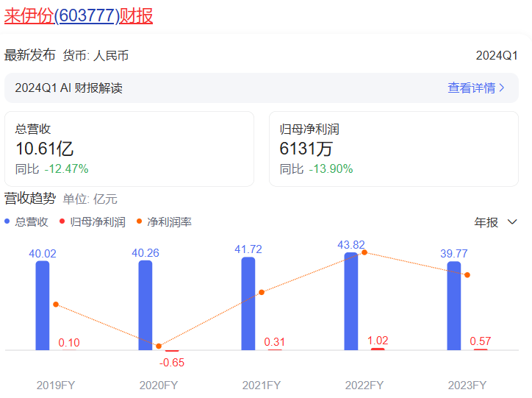Select the 总营收 10.61亿 card
The image size is (532, 398).
(129, 149)
